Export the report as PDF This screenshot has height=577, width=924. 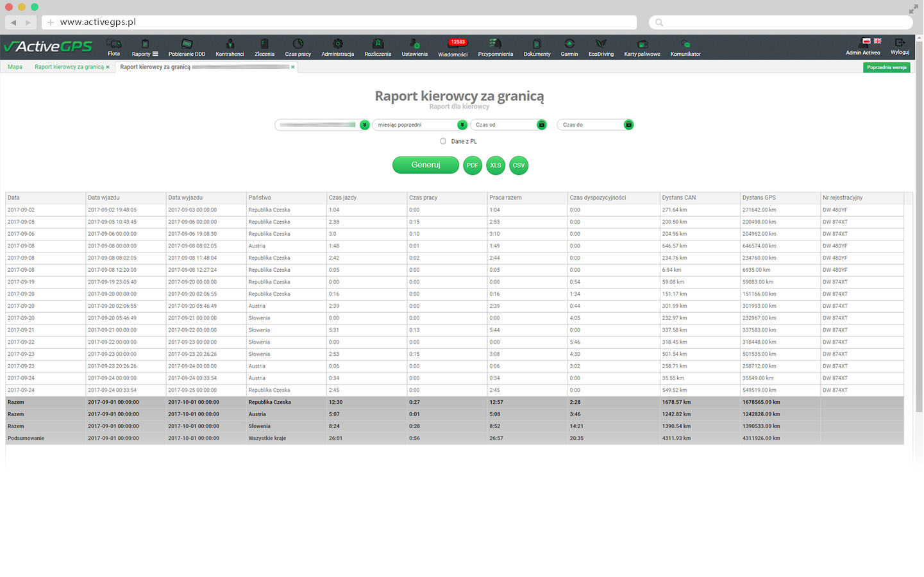coord(473,165)
